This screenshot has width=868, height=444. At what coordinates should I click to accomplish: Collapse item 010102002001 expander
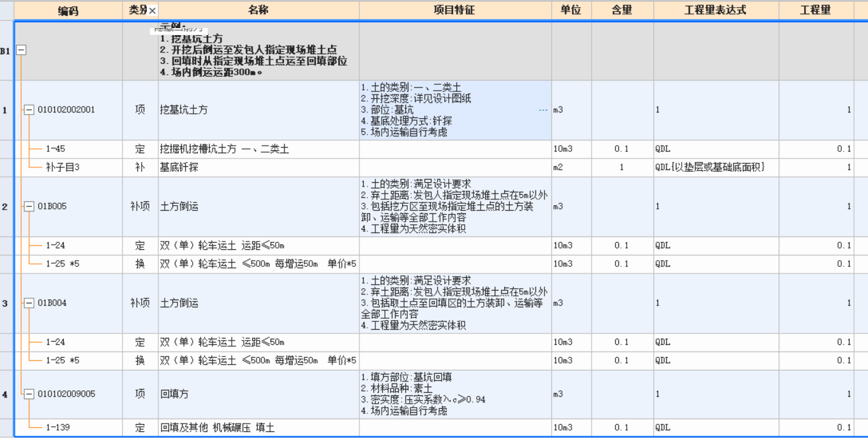[x=29, y=110]
